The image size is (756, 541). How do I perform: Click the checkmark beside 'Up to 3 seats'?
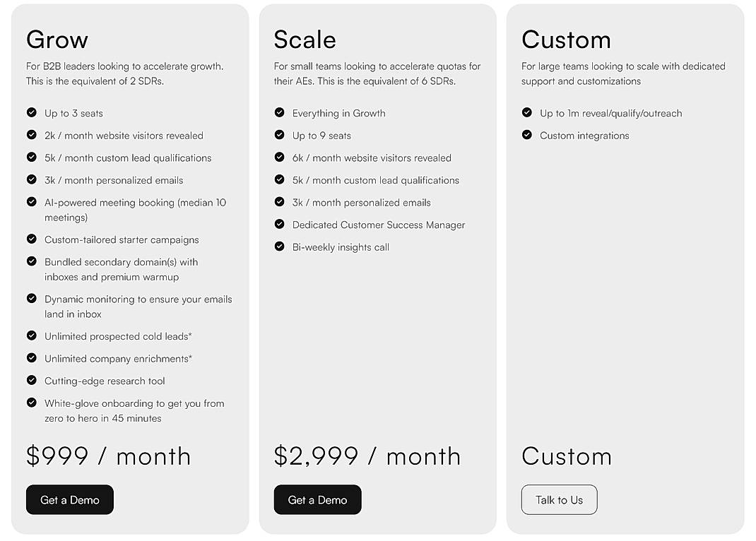coord(31,113)
